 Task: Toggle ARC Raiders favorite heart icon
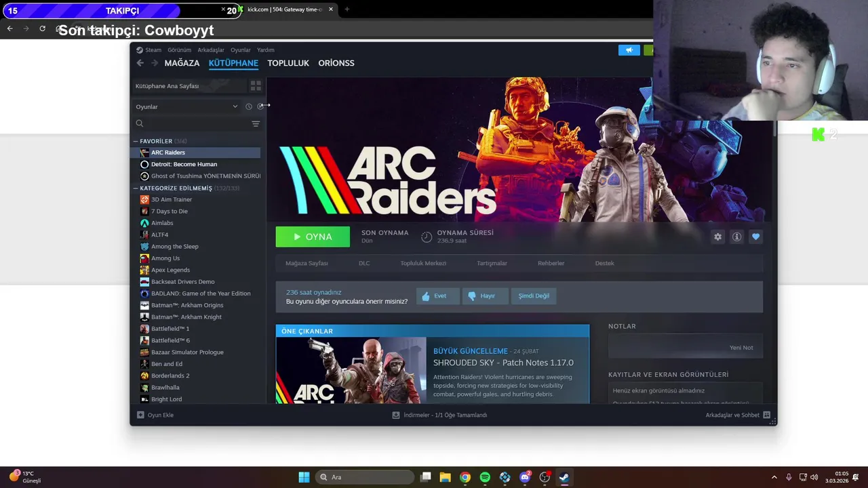[755, 237]
